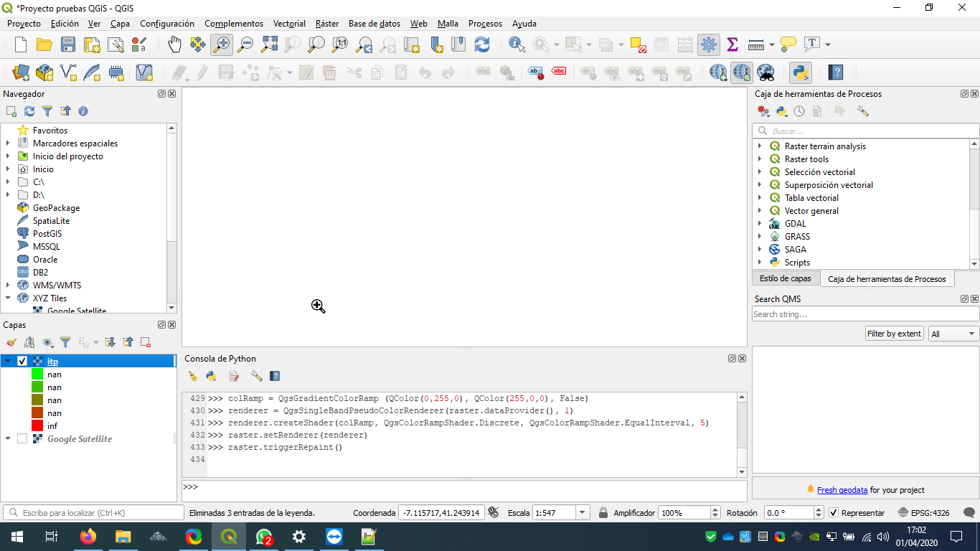980x551 pixels.
Task: Open the Fresh geodata link
Action: (842, 490)
